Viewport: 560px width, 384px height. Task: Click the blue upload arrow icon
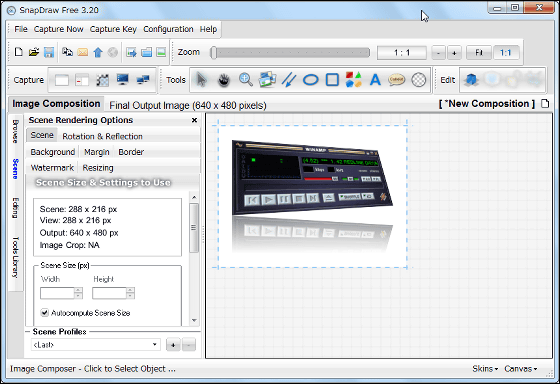click(98, 53)
